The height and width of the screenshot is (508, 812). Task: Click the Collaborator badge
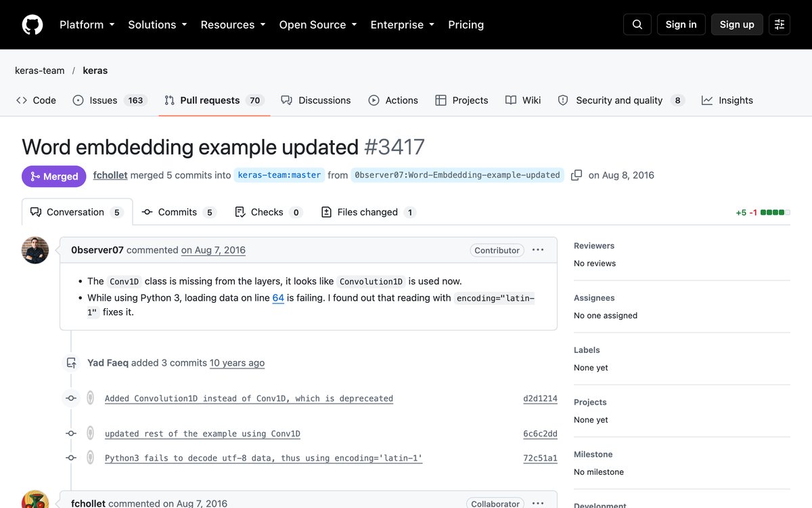[495, 503]
